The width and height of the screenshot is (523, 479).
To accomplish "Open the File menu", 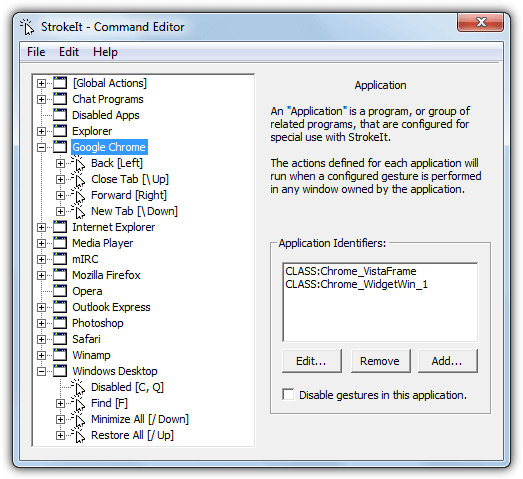I will point(36,52).
